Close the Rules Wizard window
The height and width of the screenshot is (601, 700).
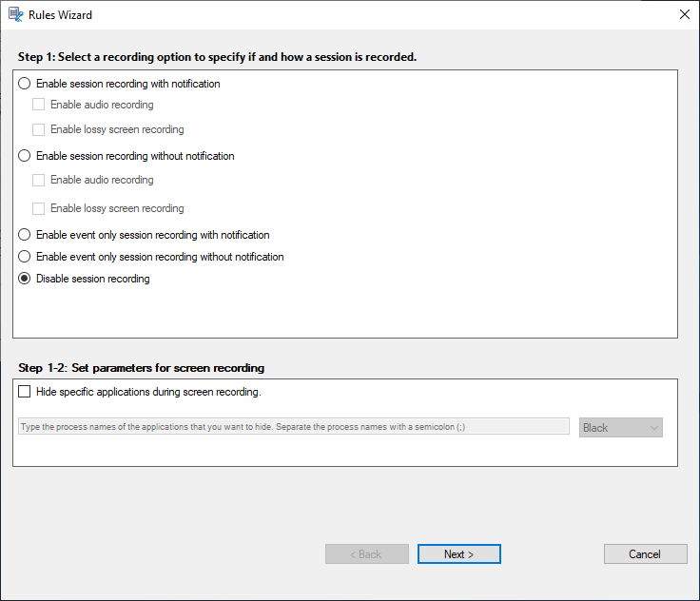(x=684, y=14)
